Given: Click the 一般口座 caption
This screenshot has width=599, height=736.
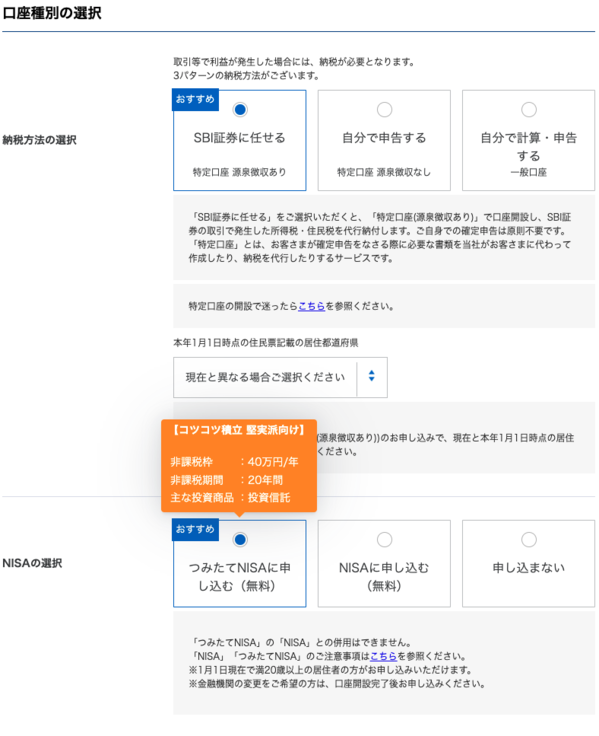Looking at the screenshot, I should click(529, 172).
